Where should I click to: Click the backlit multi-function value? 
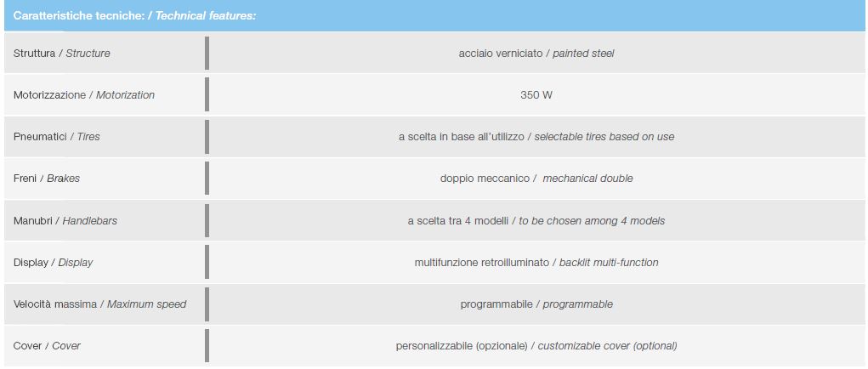[609, 262]
